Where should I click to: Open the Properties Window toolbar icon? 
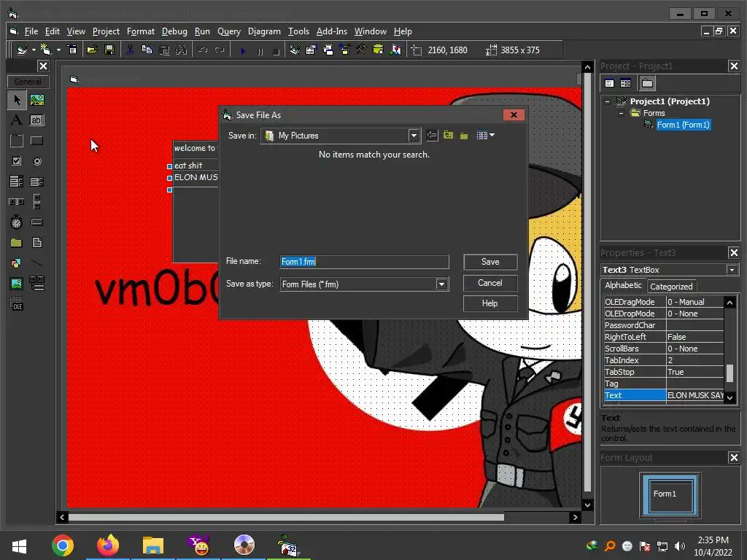[311, 50]
